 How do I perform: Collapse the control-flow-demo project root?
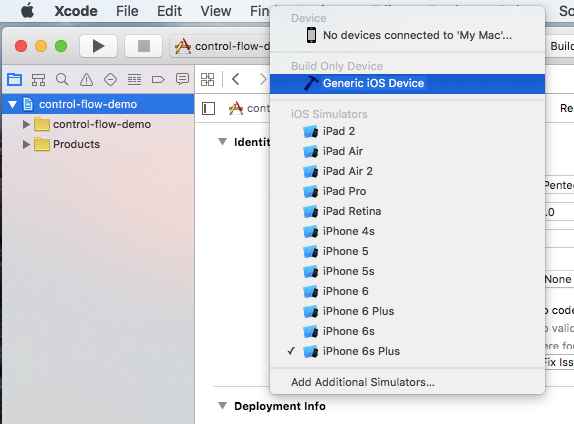tap(12, 104)
